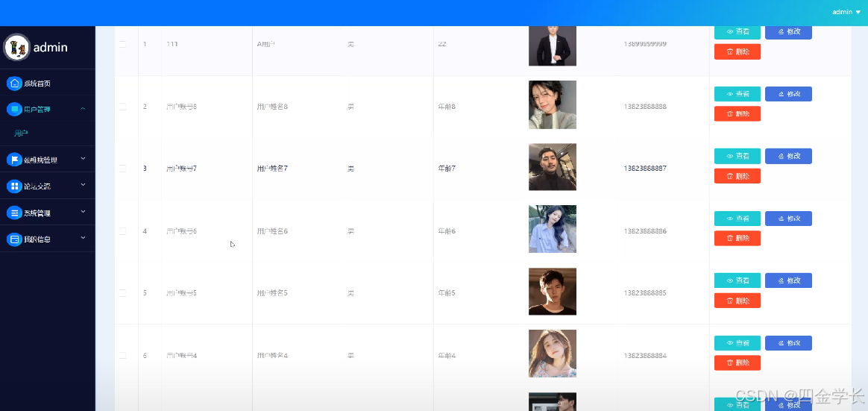Open the photo thumbnail in the 用户账号7 row

coord(553,167)
